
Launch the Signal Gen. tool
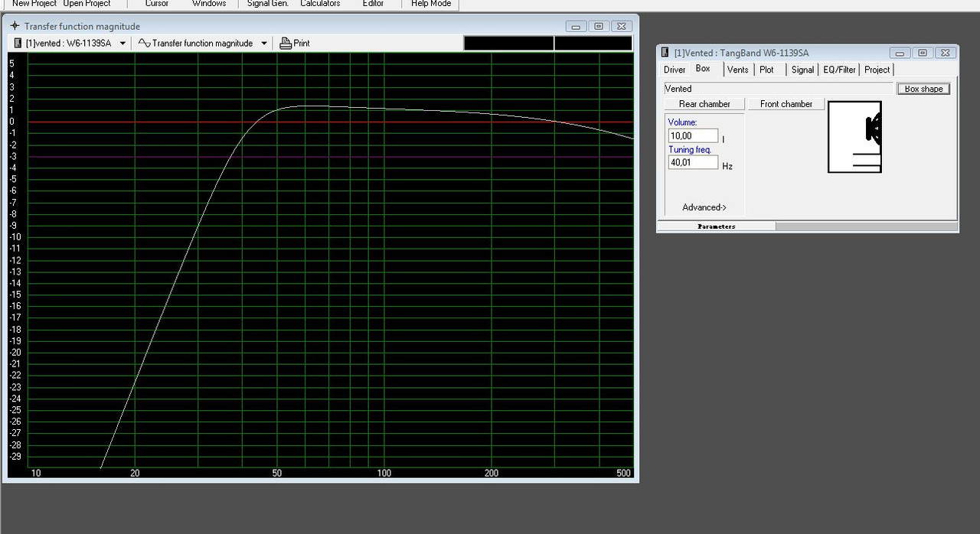click(x=268, y=4)
